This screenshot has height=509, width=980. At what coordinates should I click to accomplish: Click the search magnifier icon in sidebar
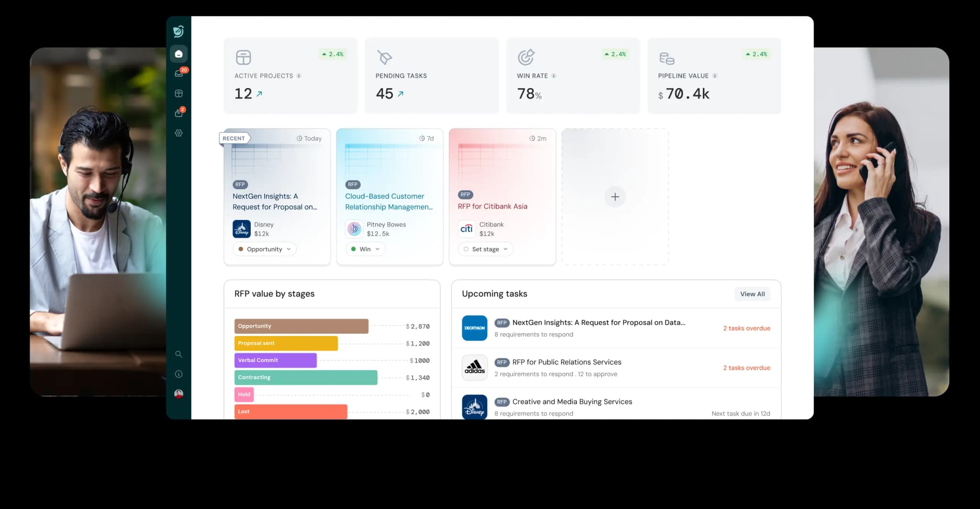click(x=178, y=354)
